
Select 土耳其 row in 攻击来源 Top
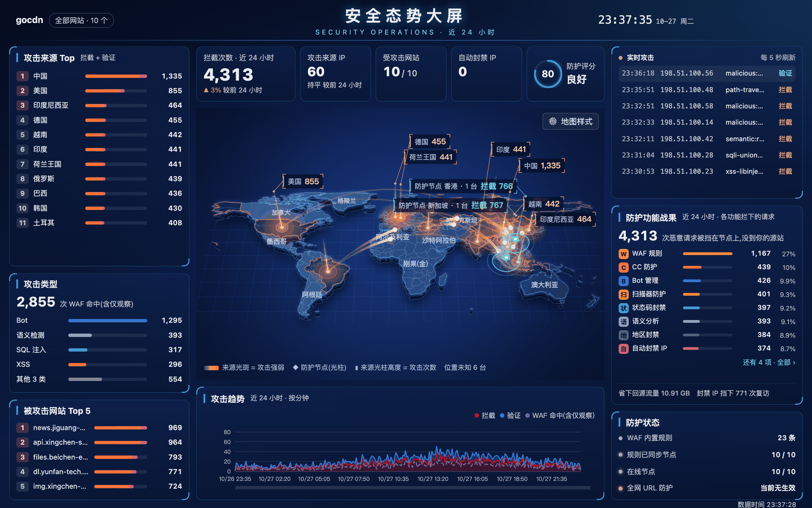click(x=99, y=223)
